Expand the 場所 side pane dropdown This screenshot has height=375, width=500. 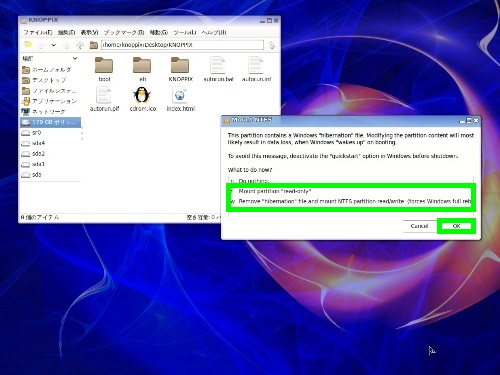point(75,58)
